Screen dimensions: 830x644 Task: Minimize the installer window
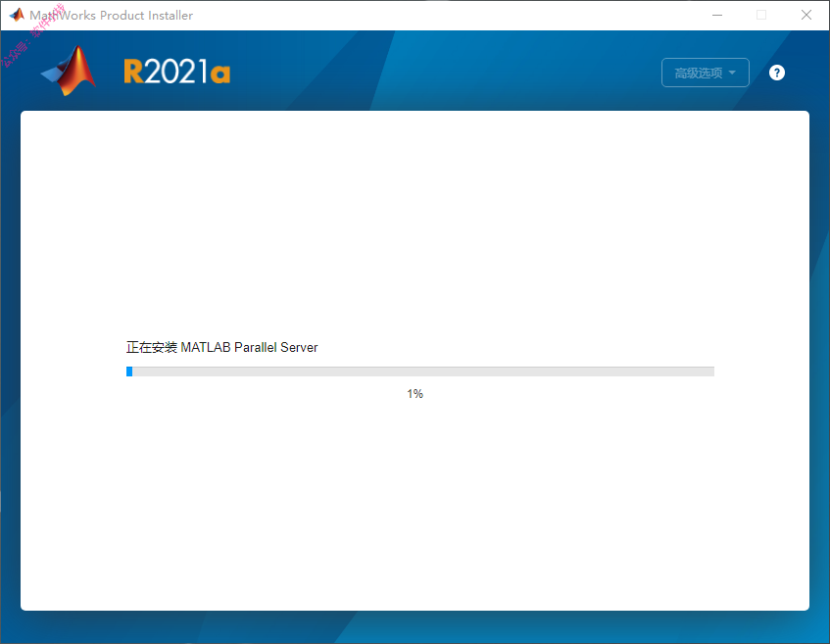(x=717, y=15)
